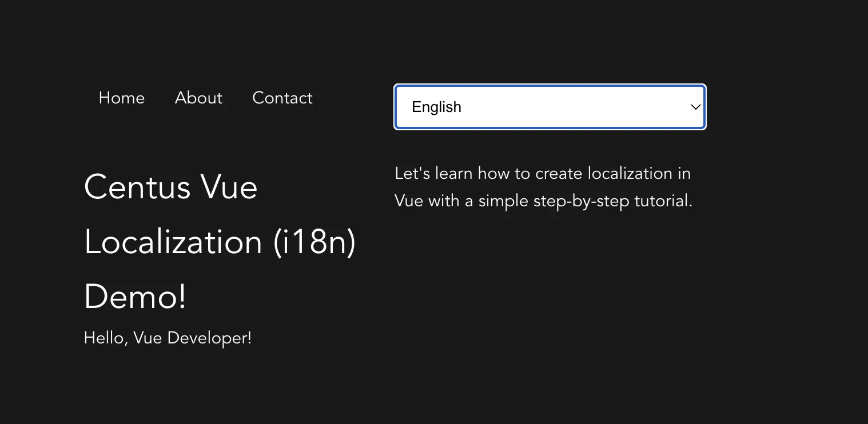The image size is (868, 424).
Task: Click the step-by-step tutorial description paragraph
Action: tap(543, 187)
